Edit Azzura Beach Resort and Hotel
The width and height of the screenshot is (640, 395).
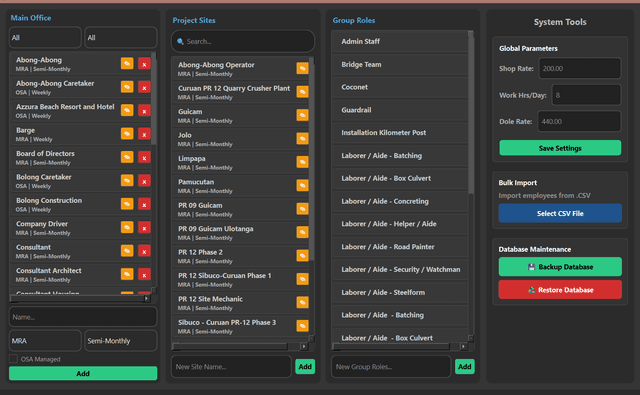[x=127, y=110]
